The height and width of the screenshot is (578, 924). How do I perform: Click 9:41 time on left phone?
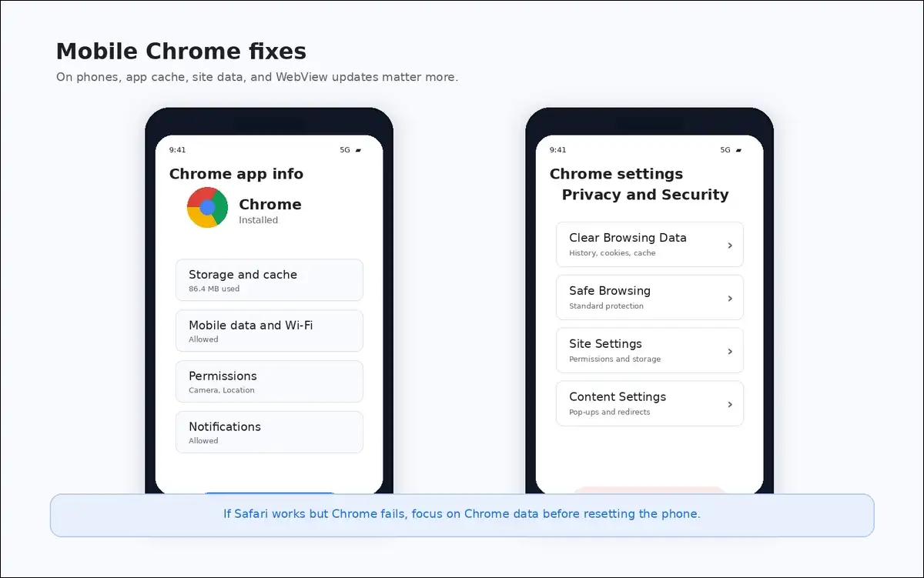[x=178, y=151]
